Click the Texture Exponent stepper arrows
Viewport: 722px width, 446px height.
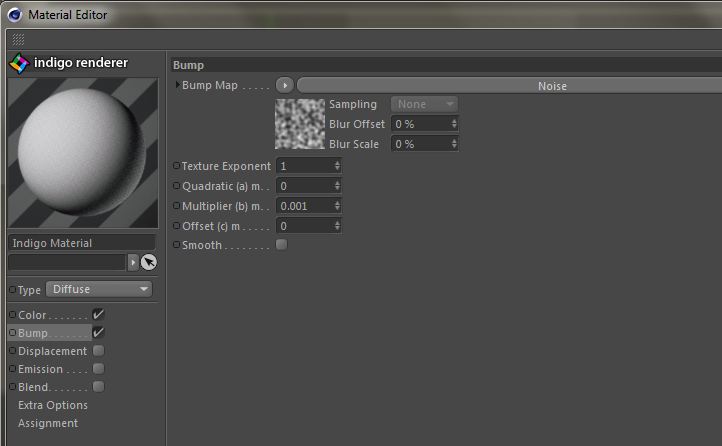coord(337,166)
